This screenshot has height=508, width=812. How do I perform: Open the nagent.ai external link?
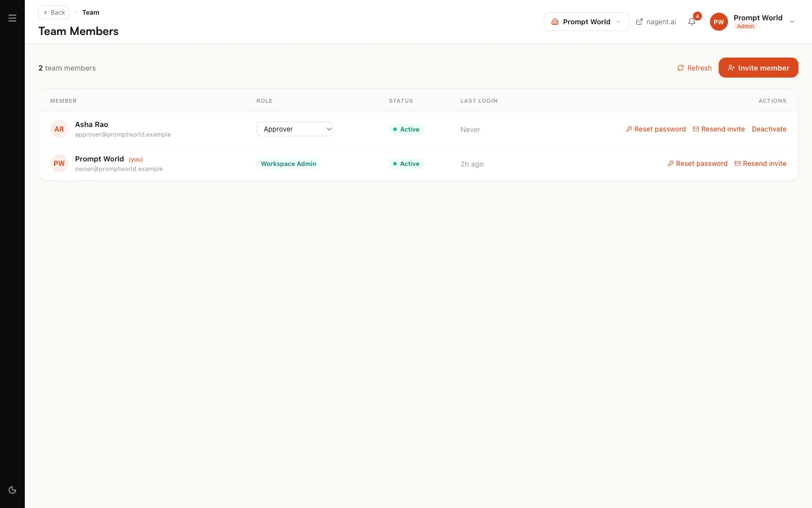[656, 22]
